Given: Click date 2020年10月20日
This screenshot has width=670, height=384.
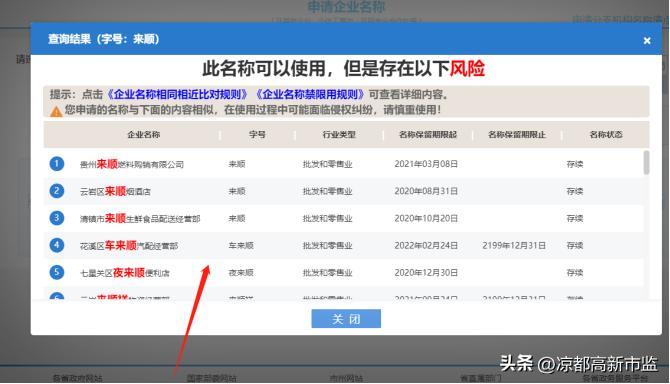Looking at the screenshot, I should tap(426, 218).
